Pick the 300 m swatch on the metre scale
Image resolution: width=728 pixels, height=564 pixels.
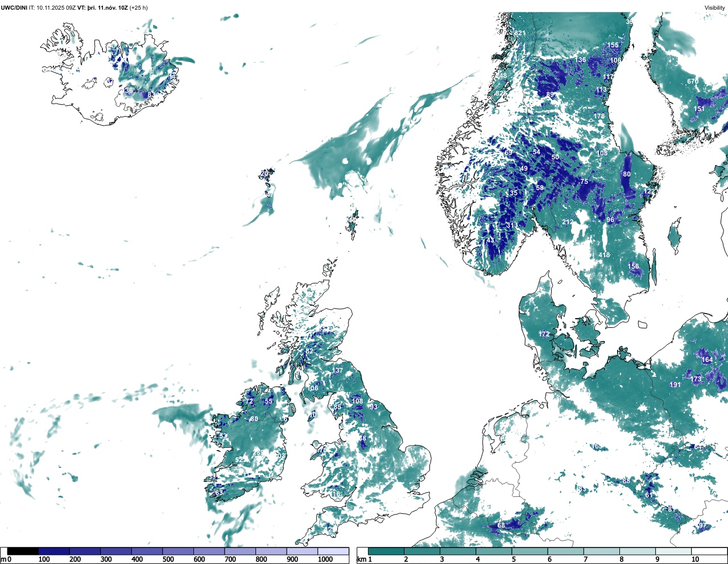(x=116, y=551)
